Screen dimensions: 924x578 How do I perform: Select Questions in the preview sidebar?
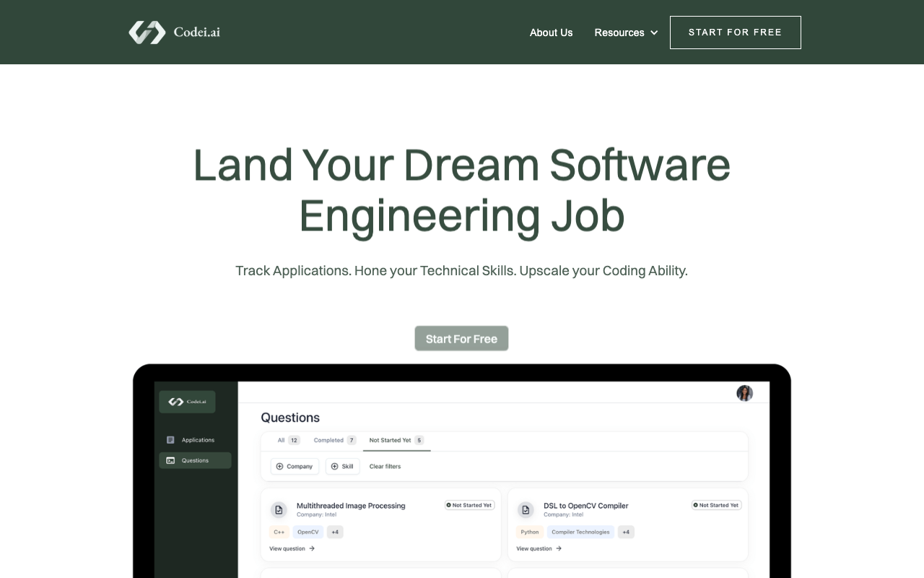click(195, 460)
